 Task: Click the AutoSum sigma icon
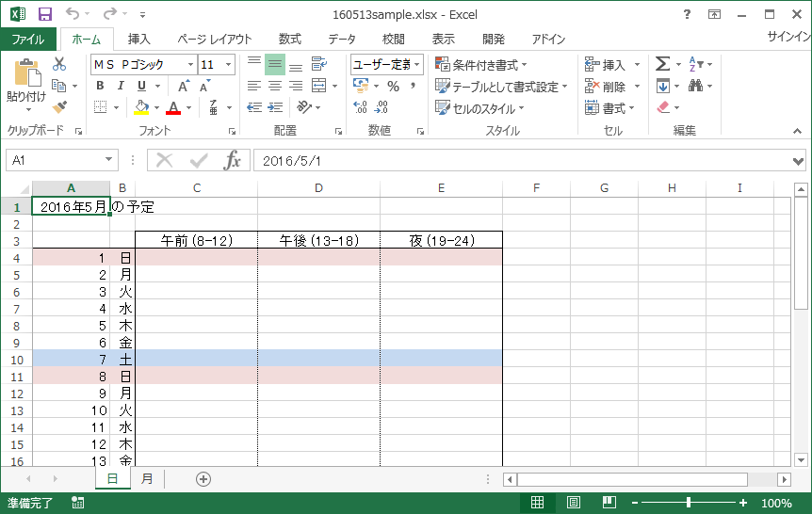pyautogui.click(x=662, y=64)
